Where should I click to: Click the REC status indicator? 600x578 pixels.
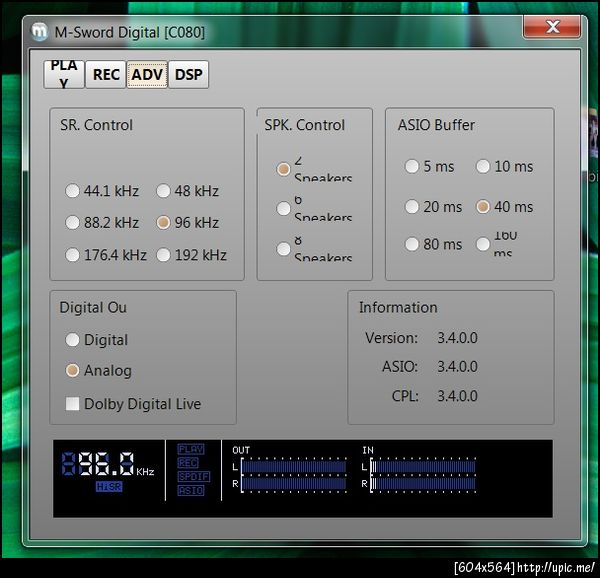[x=188, y=463]
